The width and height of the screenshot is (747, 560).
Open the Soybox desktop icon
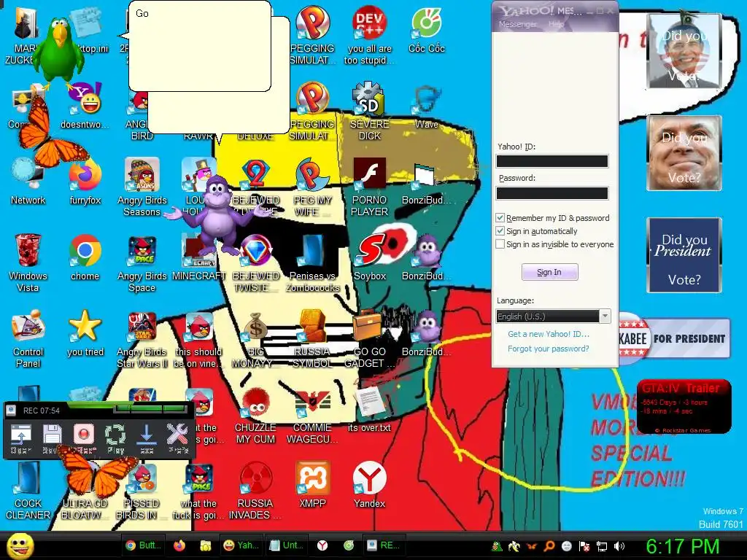[x=369, y=257]
